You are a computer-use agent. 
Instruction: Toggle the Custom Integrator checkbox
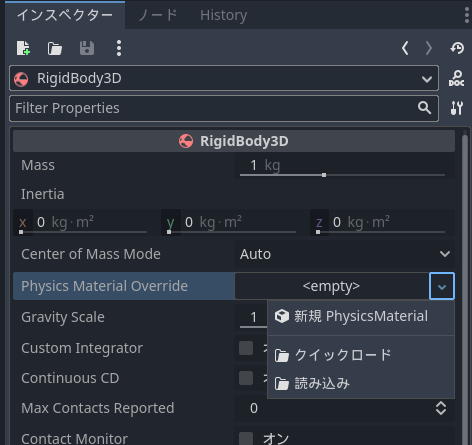click(x=246, y=348)
